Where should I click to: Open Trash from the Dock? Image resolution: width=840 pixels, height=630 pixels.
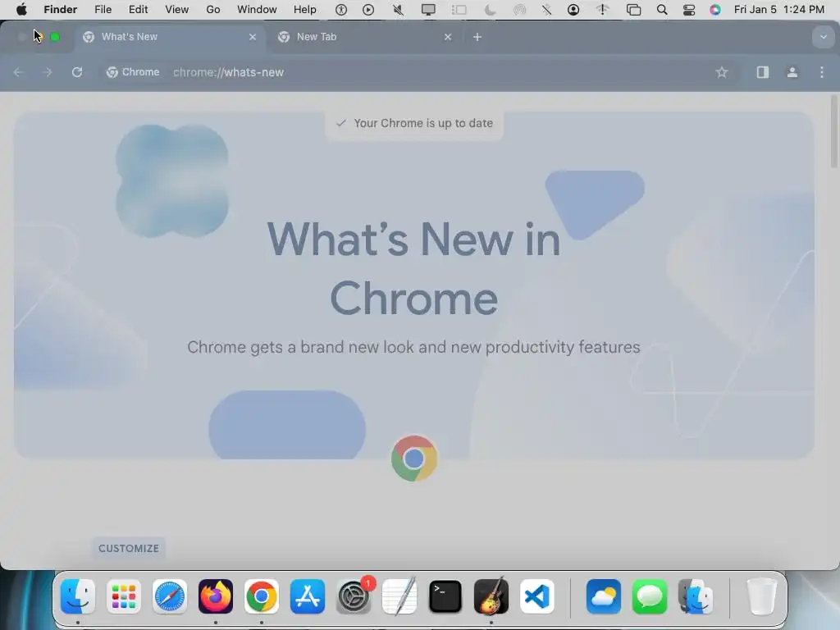point(761,596)
